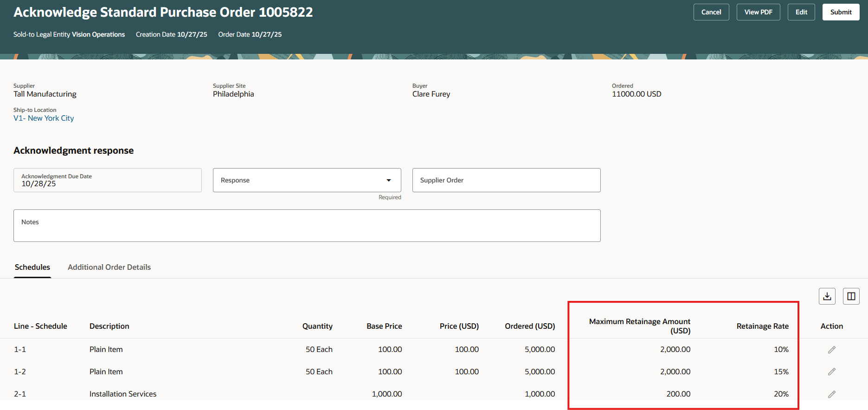Screen dimensions: 868x410
Task: Click into the Notes text box
Action: pos(307,226)
